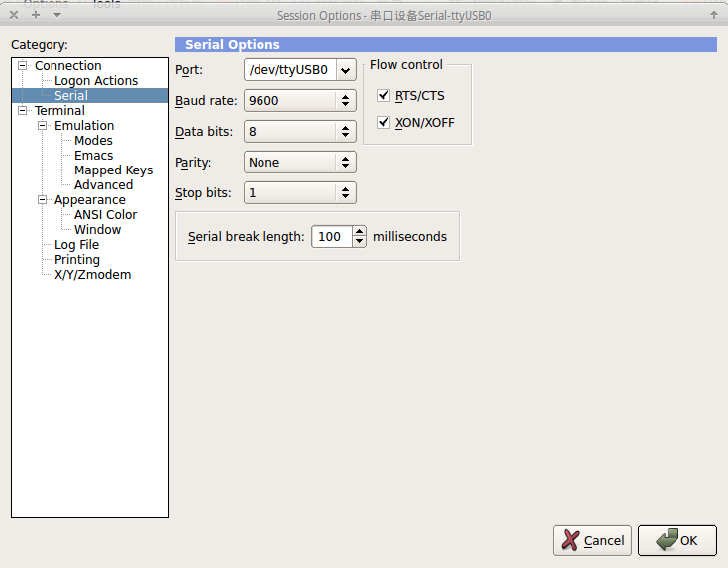The width and height of the screenshot is (728, 568).
Task: Open the Emacs settings page
Action: (x=93, y=156)
